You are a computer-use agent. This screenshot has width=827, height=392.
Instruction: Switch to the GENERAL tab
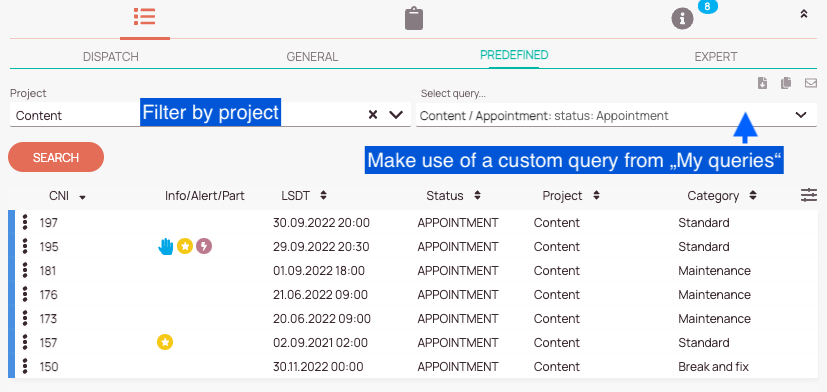click(312, 57)
